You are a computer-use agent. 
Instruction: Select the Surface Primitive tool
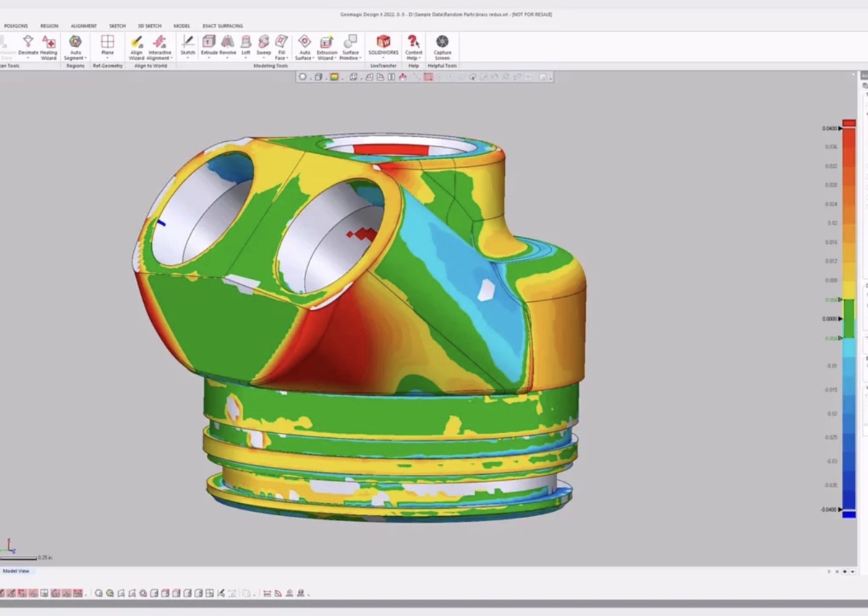tap(350, 47)
